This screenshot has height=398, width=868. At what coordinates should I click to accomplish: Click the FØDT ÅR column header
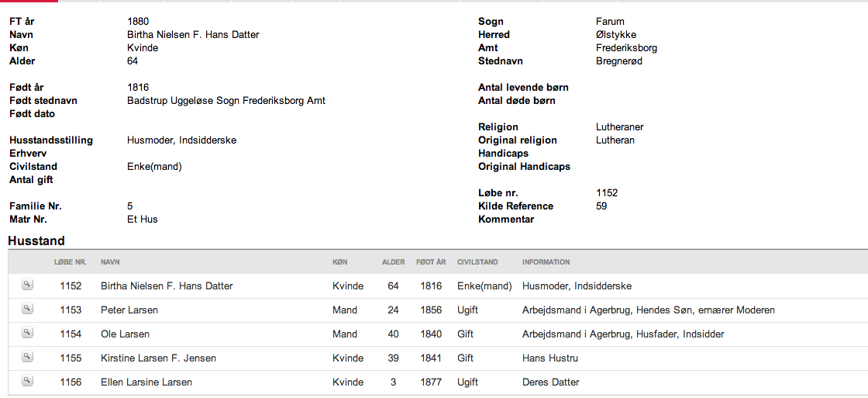click(431, 262)
